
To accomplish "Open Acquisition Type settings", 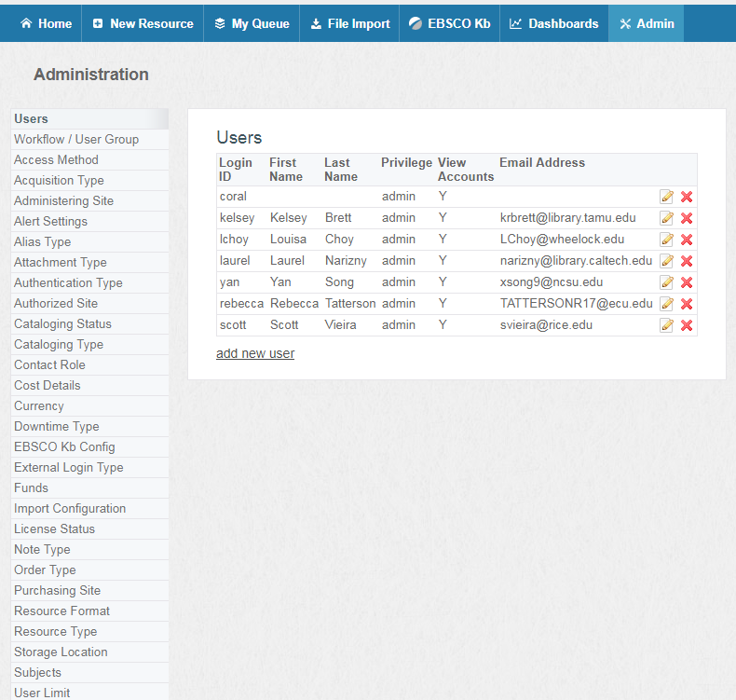I will tap(89, 180).
